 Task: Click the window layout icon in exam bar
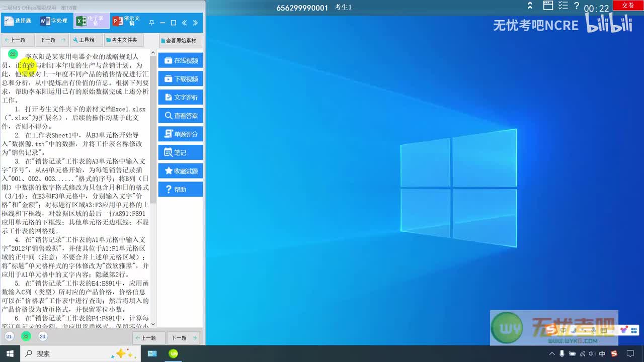(548, 6)
